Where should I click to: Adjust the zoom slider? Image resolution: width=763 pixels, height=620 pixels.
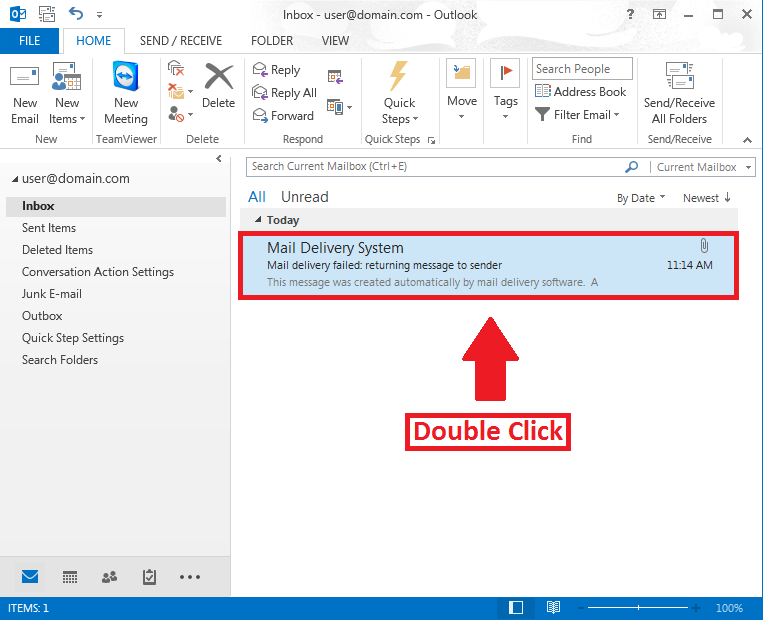click(638, 608)
